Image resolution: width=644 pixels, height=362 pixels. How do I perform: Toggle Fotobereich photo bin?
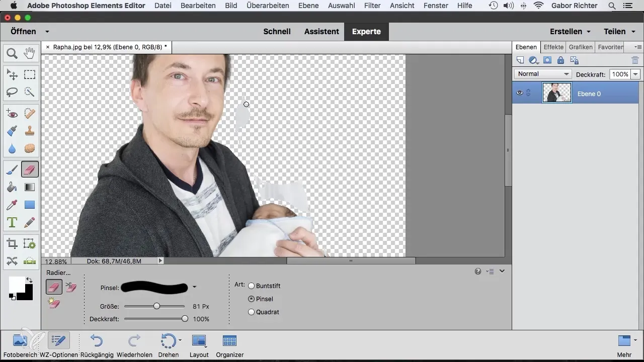tap(20, 345)
